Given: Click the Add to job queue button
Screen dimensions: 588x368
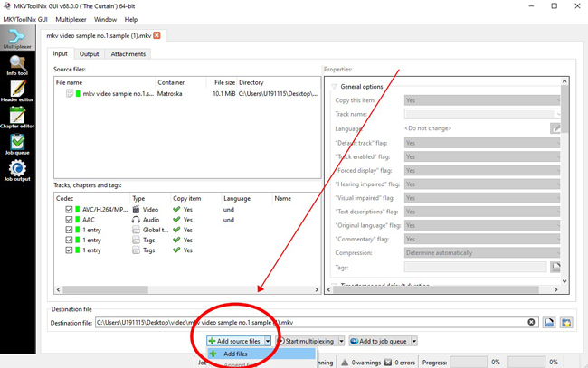Looking at the screenshot, I should tap(380, 341).
